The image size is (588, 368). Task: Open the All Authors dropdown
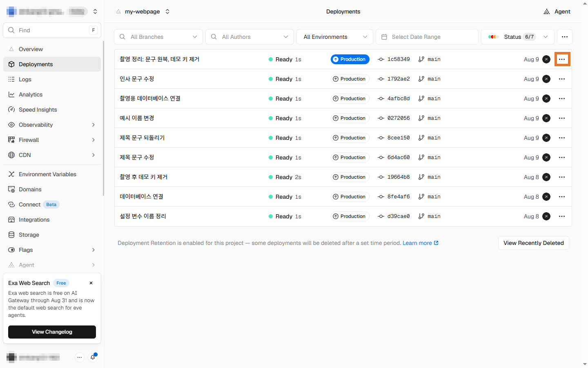point(249,37)
